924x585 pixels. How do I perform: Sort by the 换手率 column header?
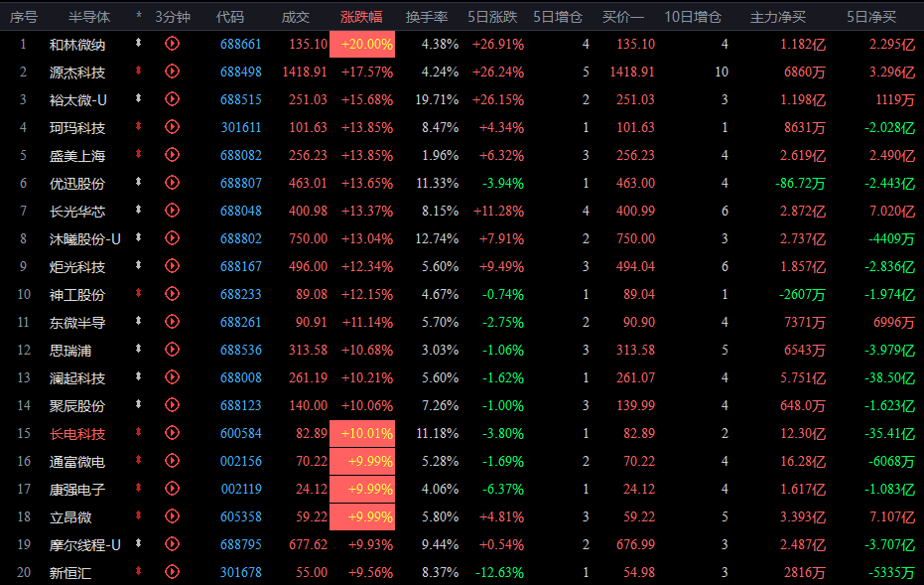(x=427, y=17)
